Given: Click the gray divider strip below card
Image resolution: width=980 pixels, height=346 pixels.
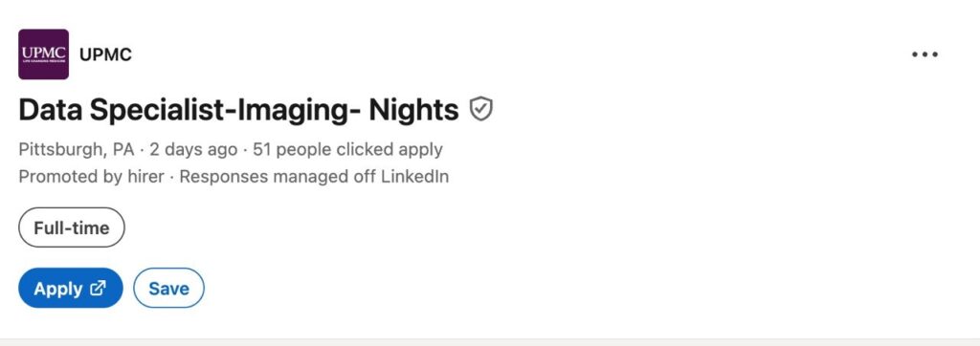Looking at the screenshot, I should point(490,342).
